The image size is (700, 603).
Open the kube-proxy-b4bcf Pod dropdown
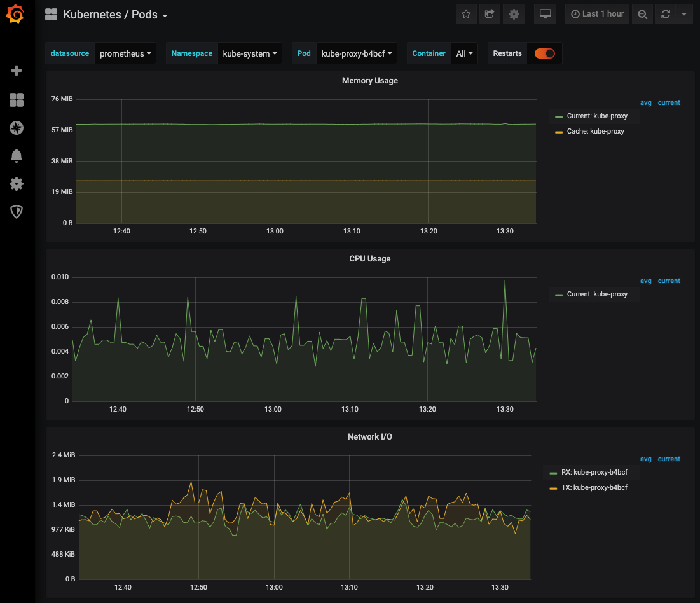pyautogui.click(x=356, y=53)
